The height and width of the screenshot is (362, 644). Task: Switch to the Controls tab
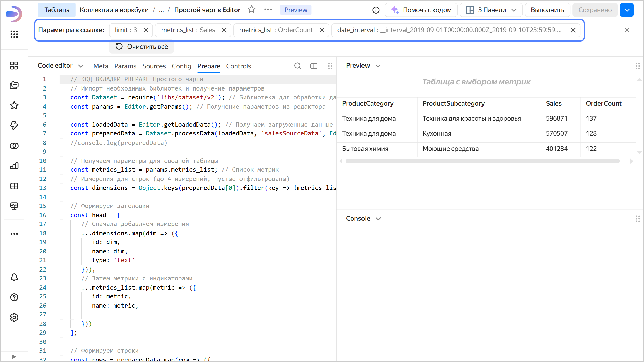[238, 66]
